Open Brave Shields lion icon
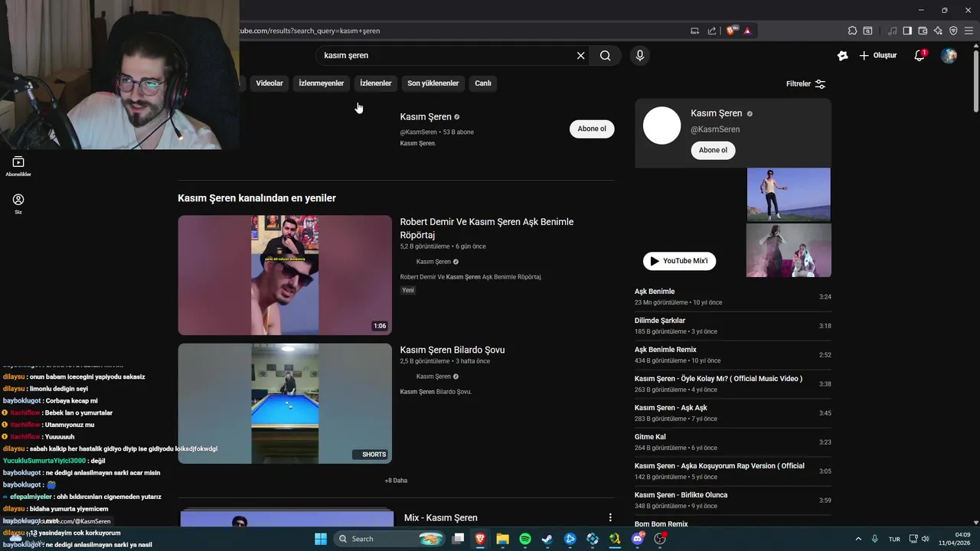The height and width of the screenshot is (551, 980). (x=731, y=31)
